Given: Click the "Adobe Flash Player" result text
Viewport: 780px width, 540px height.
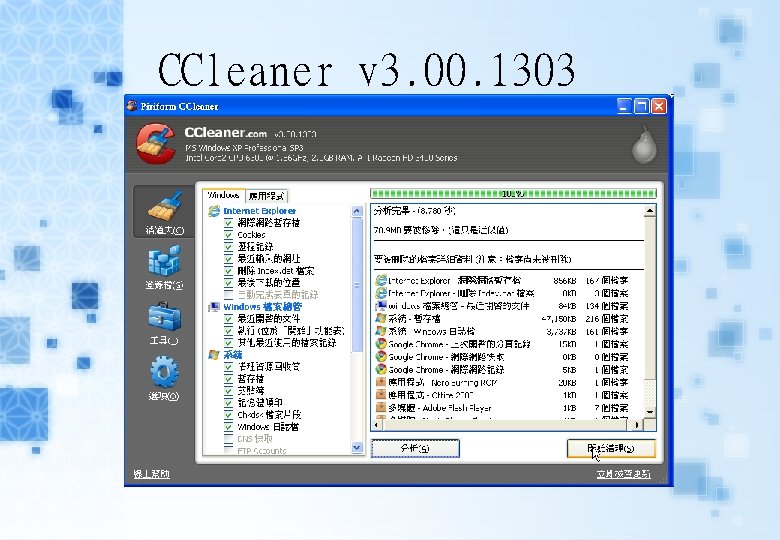Looking at the screenshot, I should [457, 408].
